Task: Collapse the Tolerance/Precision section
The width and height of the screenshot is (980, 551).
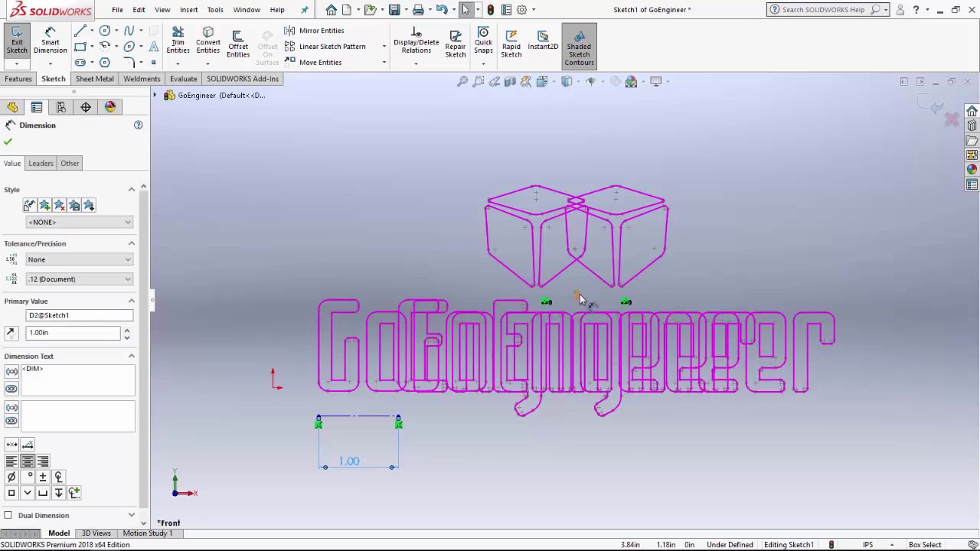Action: (132, 243)
